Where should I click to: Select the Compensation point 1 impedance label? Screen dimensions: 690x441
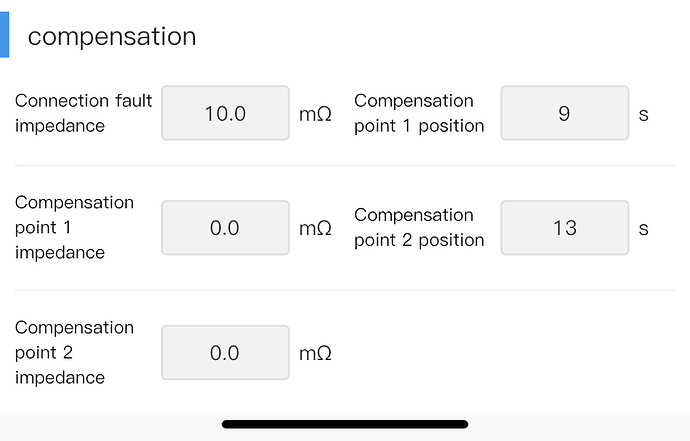[74, 228]
